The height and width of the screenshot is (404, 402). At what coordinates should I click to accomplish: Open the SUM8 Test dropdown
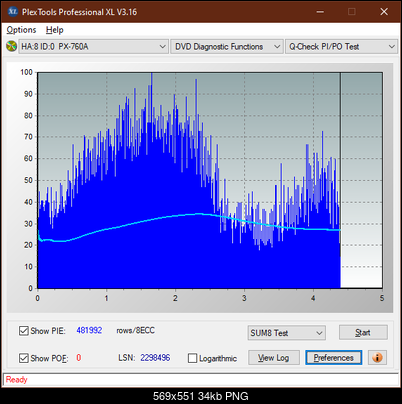click(287, 333)
